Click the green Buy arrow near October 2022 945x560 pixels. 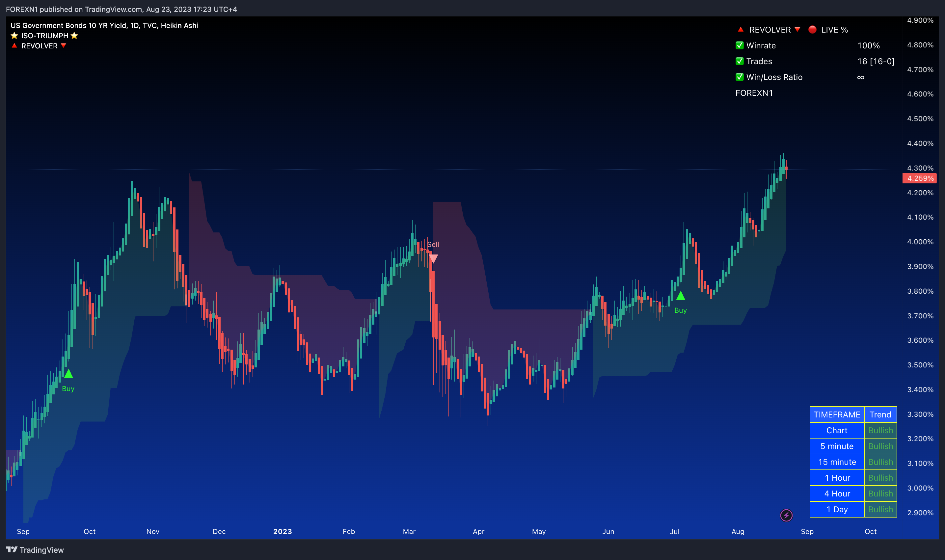[x=68, y=374]
